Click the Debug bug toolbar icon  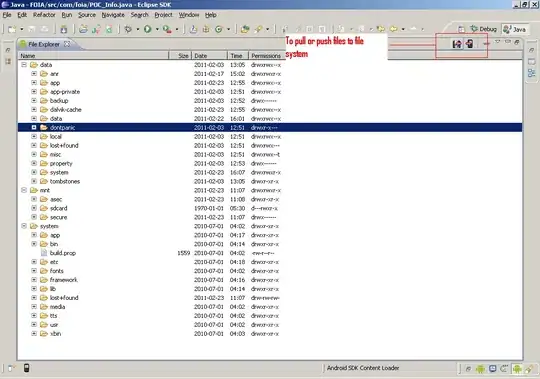[x=128, y=29]
